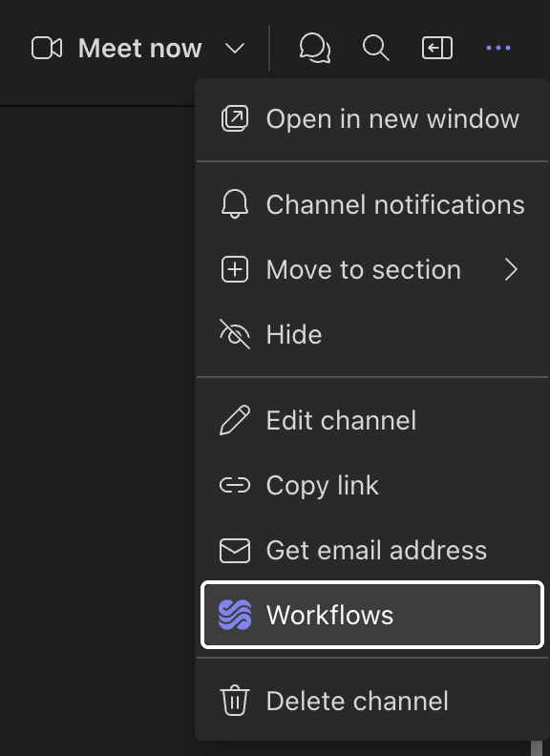Choose Get email address
550x756 pixels.
click(372, 550)
